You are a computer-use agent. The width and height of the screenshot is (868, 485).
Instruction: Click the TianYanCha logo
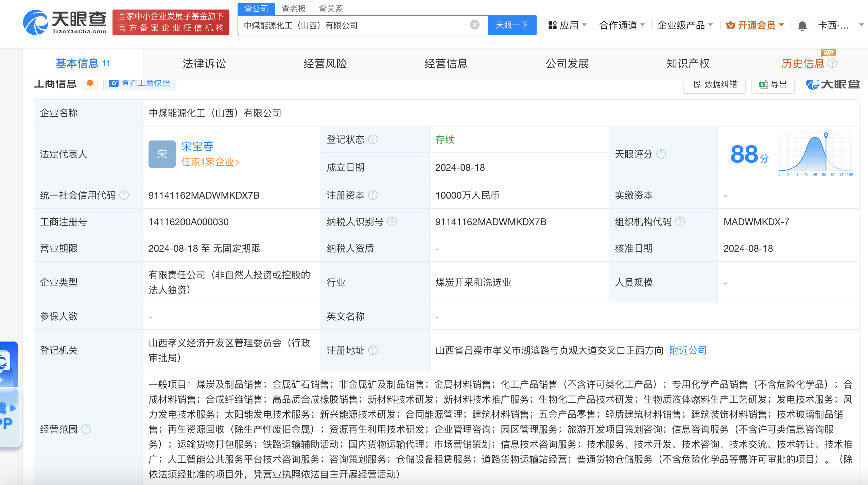(x=65, y=22)
